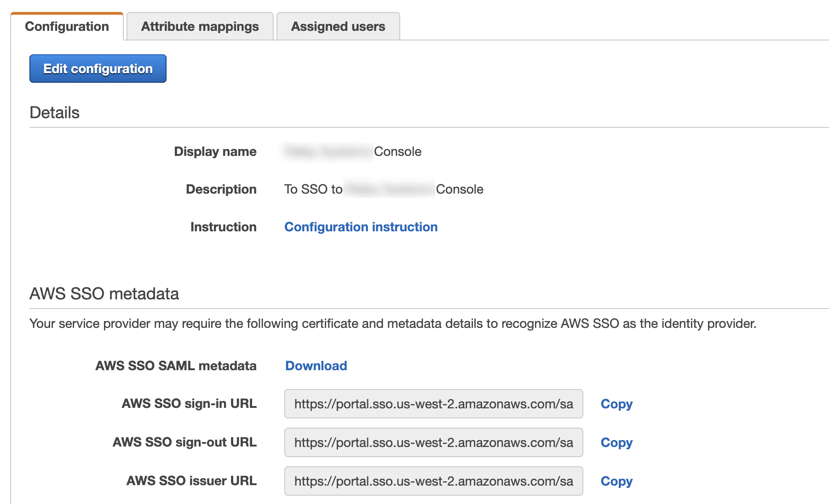Click the AWS SSO sign-out URL field
This screenshot has height=504, width=829.
(434, 442)
